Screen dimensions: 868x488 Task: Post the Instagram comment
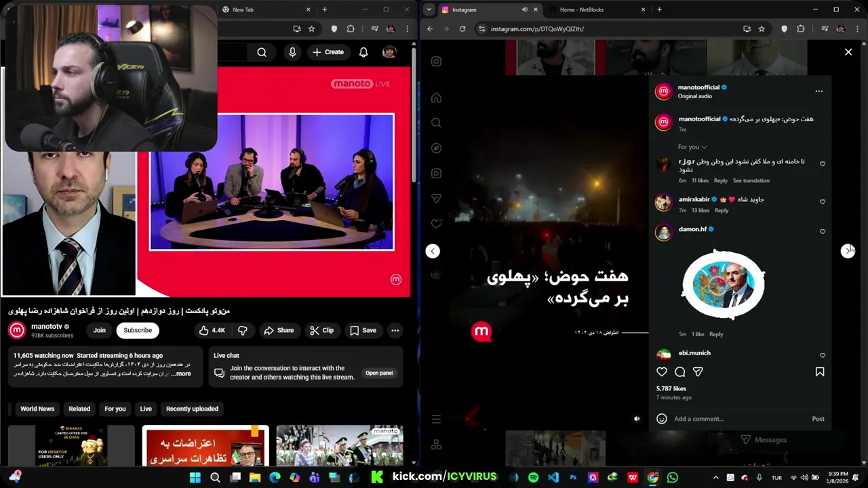pos(818,419)
